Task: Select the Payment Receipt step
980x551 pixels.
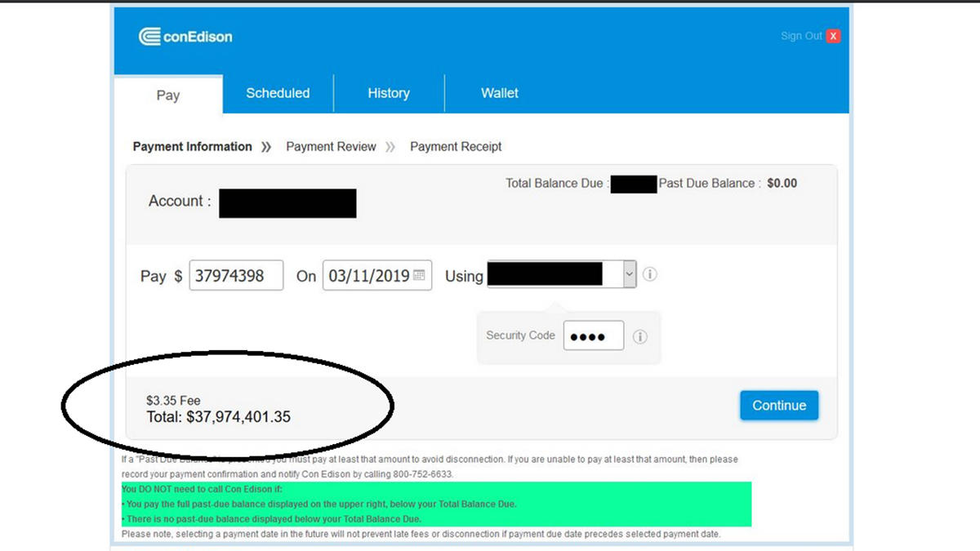Action: [x=456, y=147]
